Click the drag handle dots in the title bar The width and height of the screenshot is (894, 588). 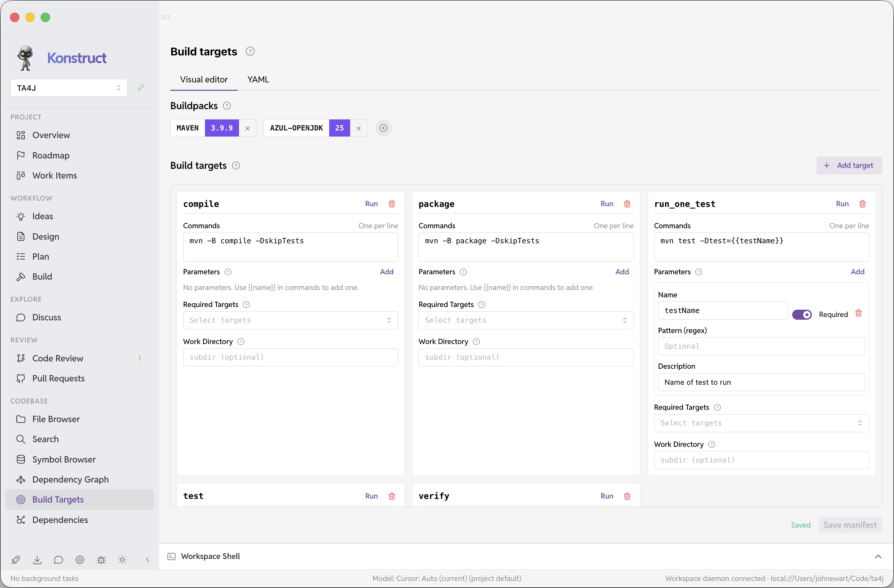click(x=166, y=17)
